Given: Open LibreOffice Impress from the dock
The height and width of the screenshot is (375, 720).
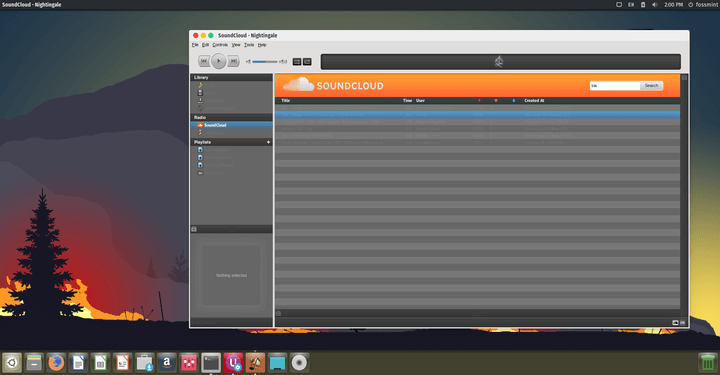Looking at the screenshot, I should [122, 363].
